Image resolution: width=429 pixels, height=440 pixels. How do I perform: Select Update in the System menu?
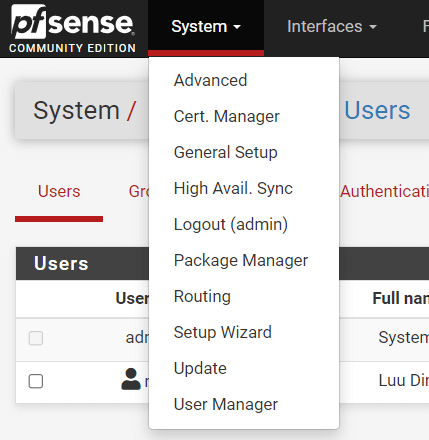(x=200, y=368)
